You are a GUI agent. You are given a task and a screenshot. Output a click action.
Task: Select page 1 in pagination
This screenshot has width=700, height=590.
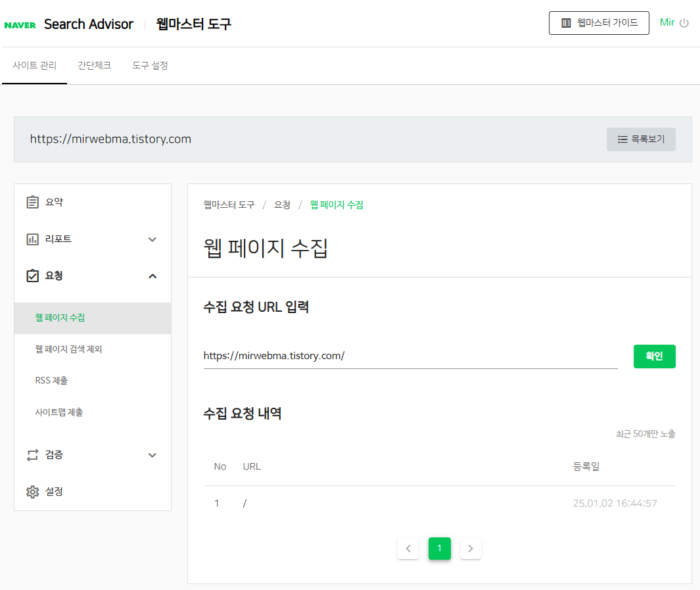(x=439, y=549)
